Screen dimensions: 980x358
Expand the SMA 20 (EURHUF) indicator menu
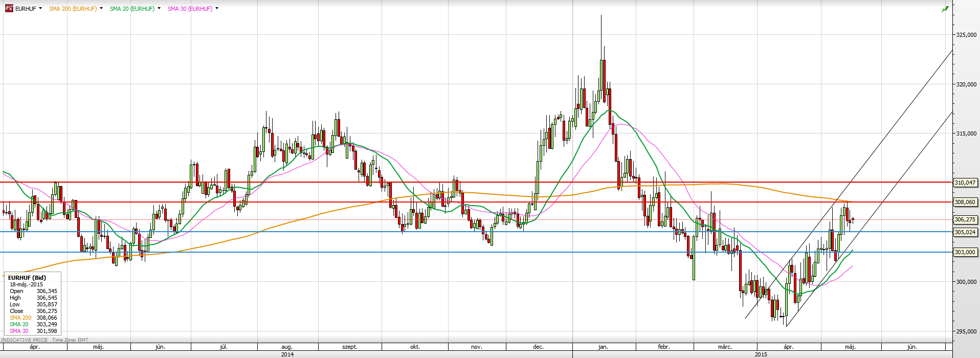[159, 9]
